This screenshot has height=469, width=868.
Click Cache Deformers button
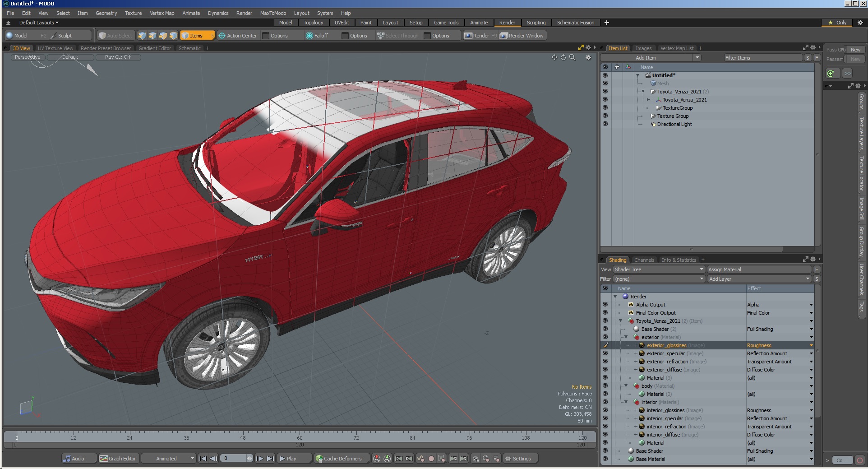point(342,459)
